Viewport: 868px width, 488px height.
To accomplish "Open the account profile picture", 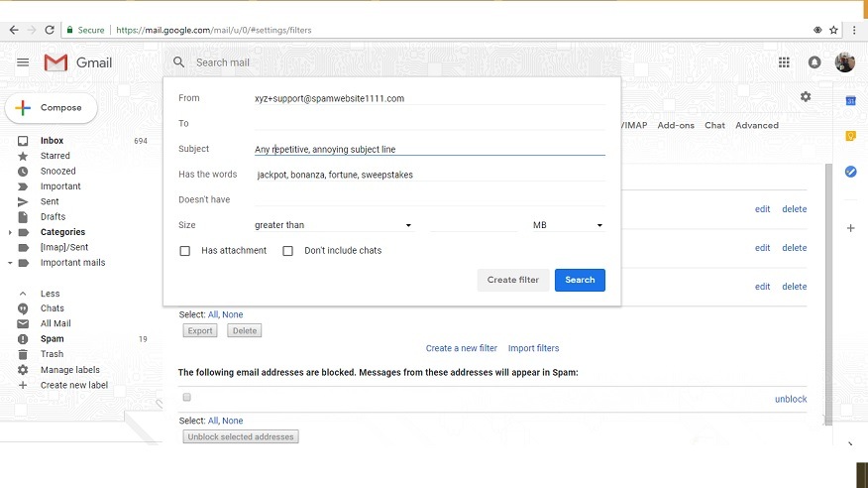I will click(845, 62).
